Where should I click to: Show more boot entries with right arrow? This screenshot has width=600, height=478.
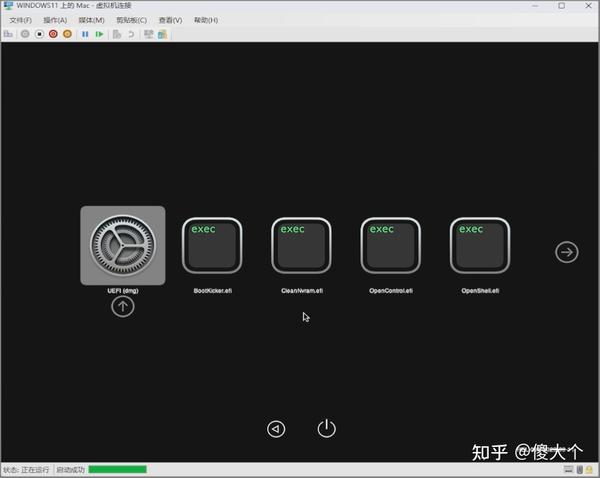click(x=567, y=252)
